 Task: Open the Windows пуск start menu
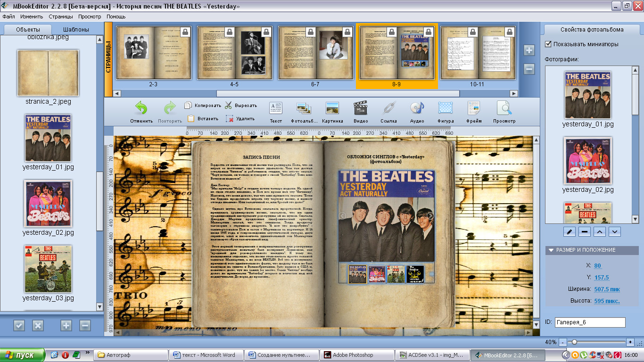(22, 355)
